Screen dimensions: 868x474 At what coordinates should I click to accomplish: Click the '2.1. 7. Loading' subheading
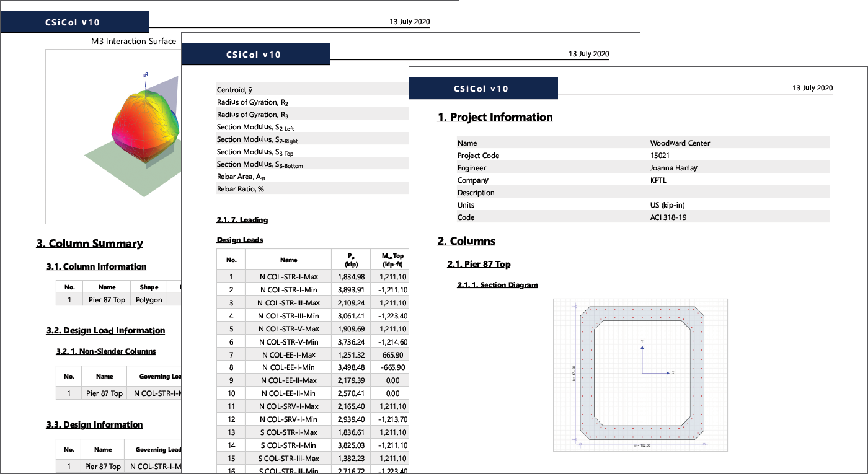[x=242, y=220]
